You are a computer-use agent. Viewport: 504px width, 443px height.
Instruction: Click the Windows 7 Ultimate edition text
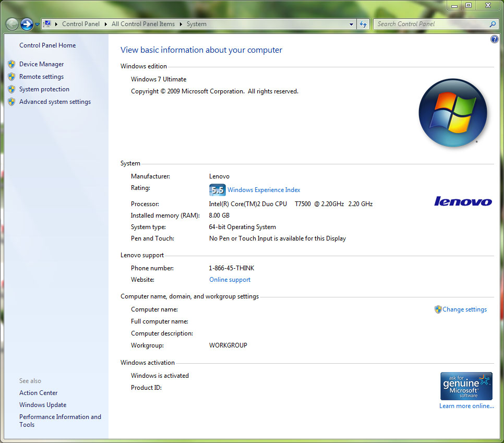(x=159, y=79)
